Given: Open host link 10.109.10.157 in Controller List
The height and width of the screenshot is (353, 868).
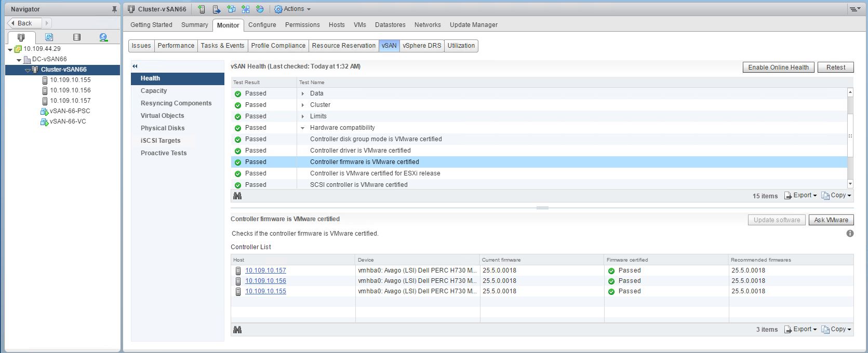Looking at the screenshot, I should pyautogui.click(x=265, y=270).
